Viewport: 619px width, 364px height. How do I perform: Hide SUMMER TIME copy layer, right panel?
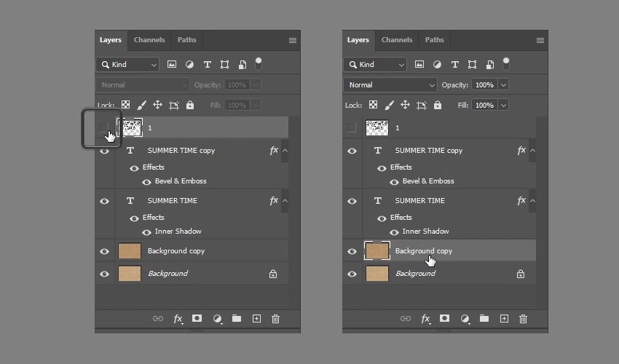point(352,151)
